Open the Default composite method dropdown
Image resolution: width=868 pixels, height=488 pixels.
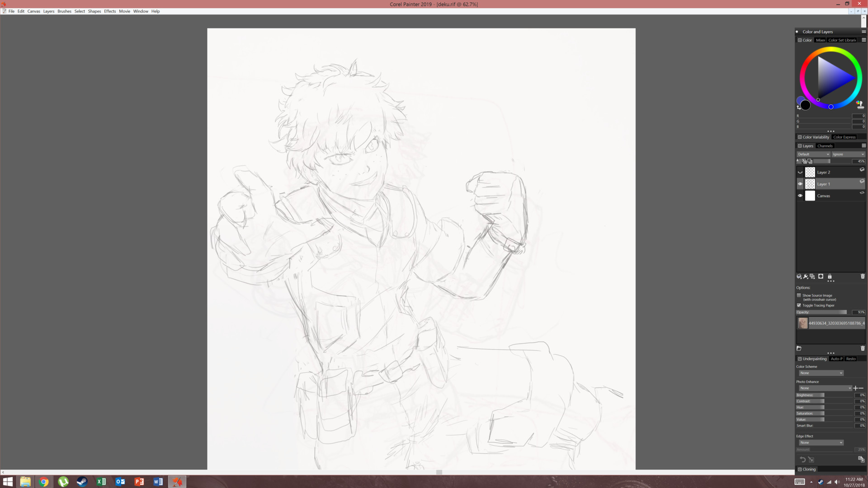[813, 154]
